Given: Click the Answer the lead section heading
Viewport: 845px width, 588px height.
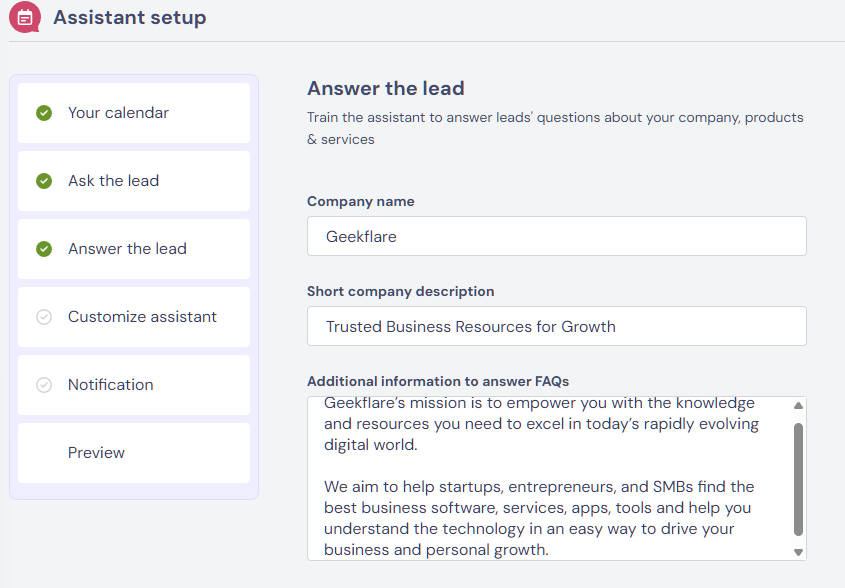Looking at the screenshot, I should (386, 88).
